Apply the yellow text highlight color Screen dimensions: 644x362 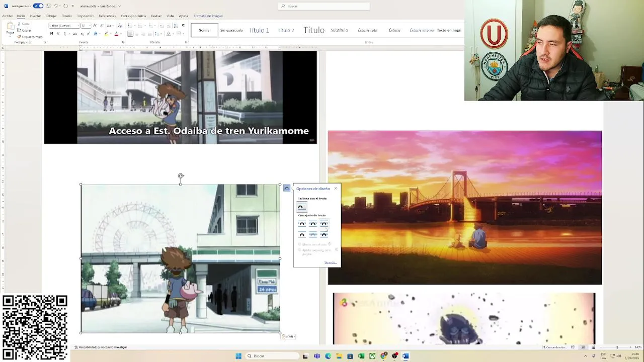(106, 34)
